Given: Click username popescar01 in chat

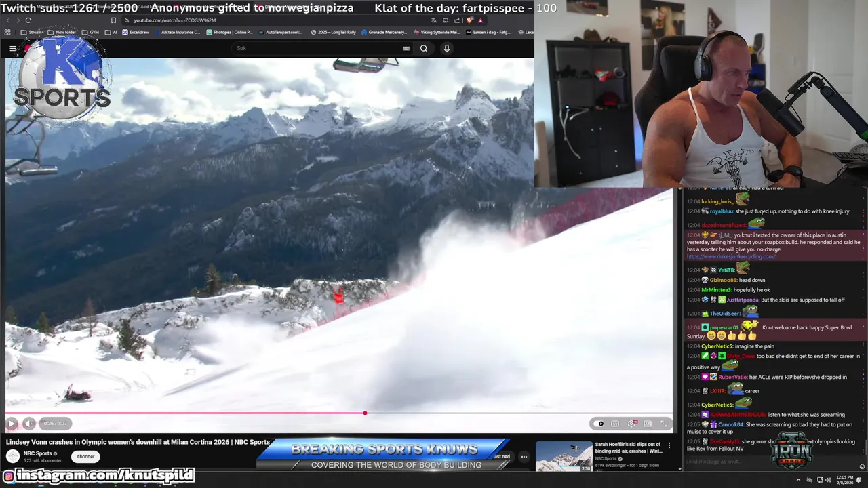Looking at the screenshot, I should point(724,327).
